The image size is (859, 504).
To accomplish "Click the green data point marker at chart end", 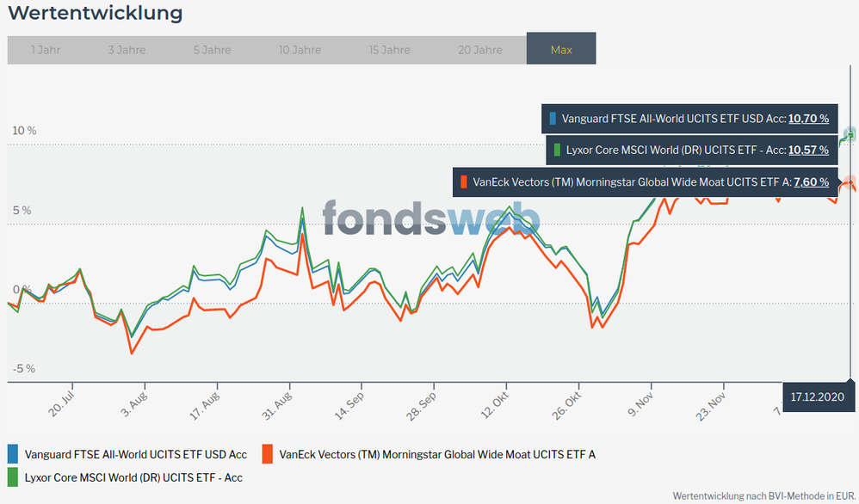I will click(x=850, y=133).
